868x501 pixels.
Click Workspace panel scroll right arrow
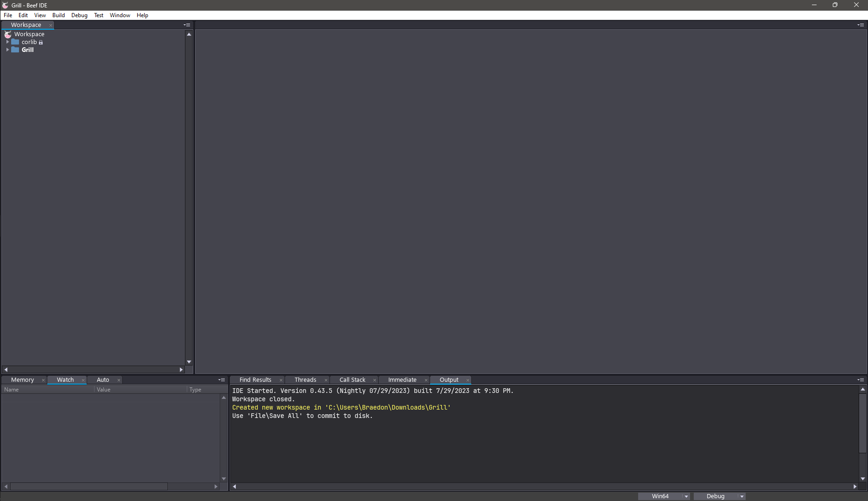181,370
